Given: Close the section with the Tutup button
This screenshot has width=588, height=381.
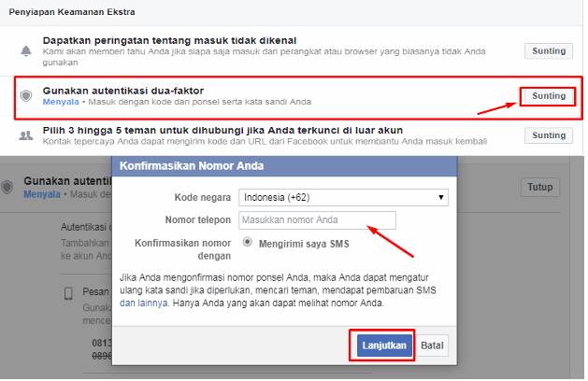Looking at the screenshot, I should (540, 187).
